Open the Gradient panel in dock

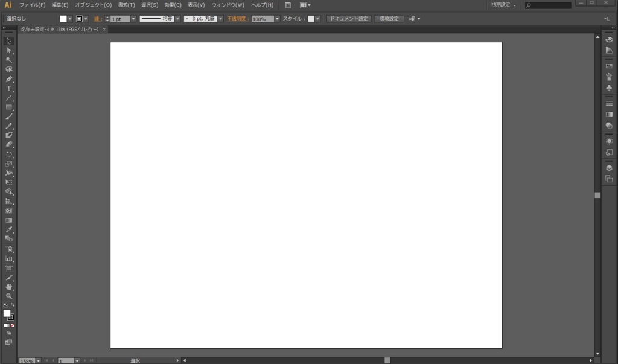pyautogui.click(x=609, y=114)
